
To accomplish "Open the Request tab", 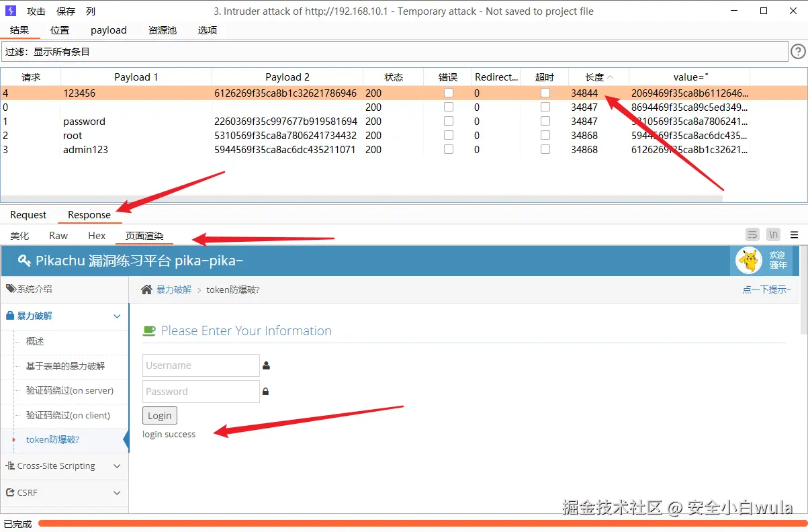I will (x=28, y=215).
